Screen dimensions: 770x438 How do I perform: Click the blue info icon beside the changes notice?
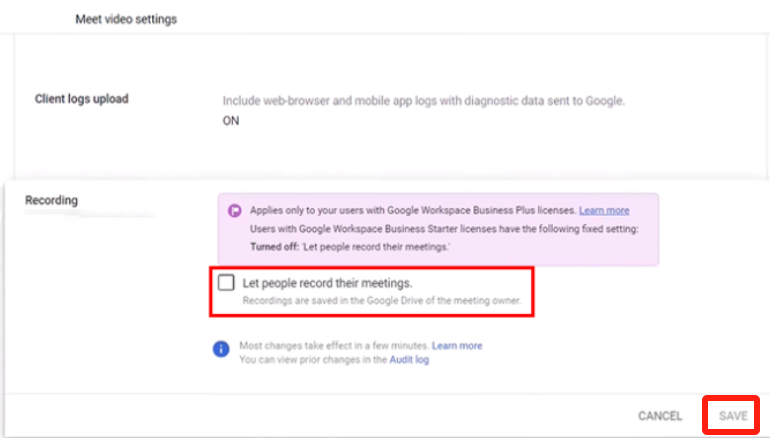tap(221, 349)
